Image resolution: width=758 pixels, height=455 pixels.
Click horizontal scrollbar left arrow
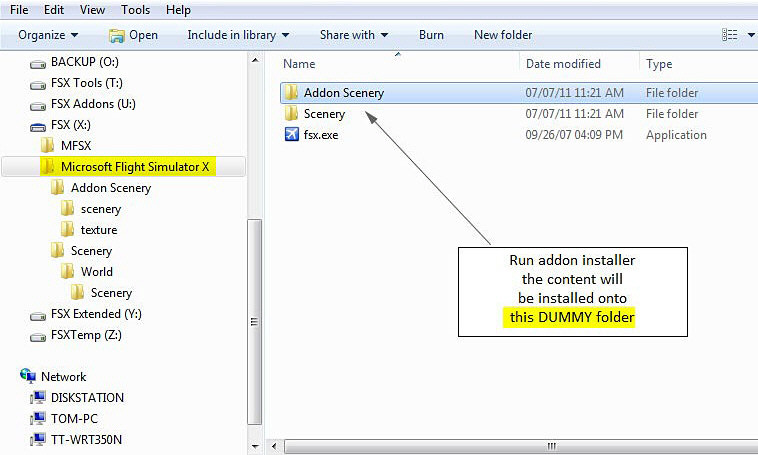click(274, 446)
